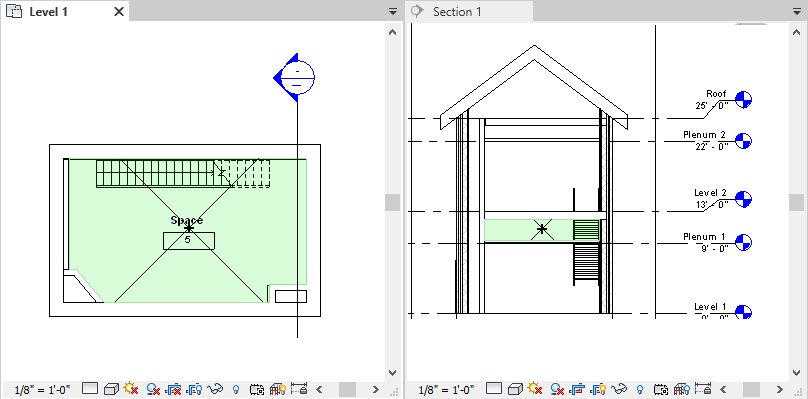Hide crop region in Section 1 view

pyautogui.click(x=598, y=388)
